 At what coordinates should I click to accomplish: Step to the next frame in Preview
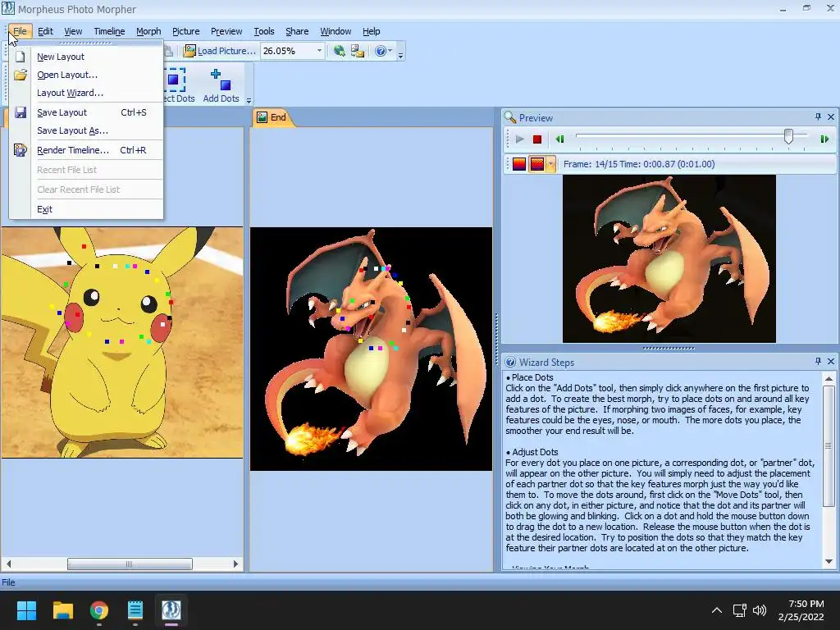click(824, 139)
